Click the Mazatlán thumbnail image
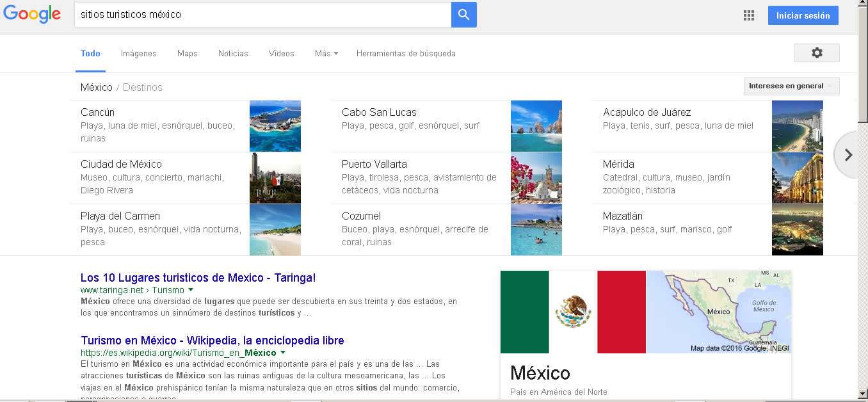This screenshot has height=402, width=868. (x=798, y=230)
